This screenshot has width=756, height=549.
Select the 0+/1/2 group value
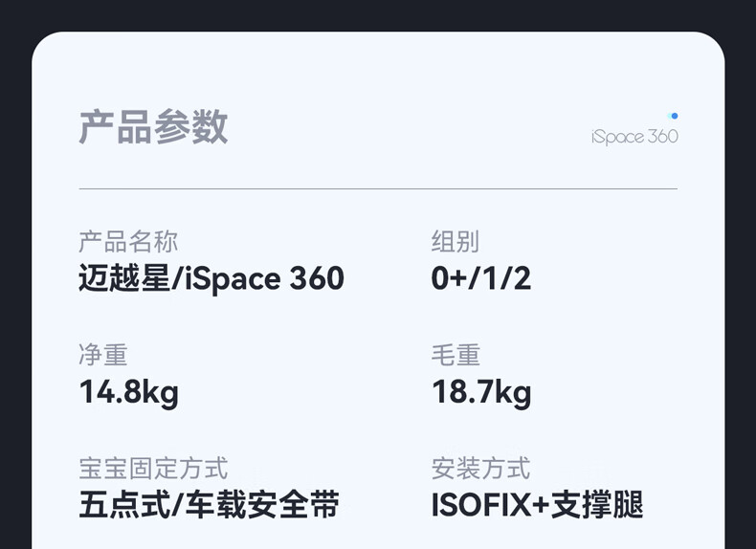[481, 278]
